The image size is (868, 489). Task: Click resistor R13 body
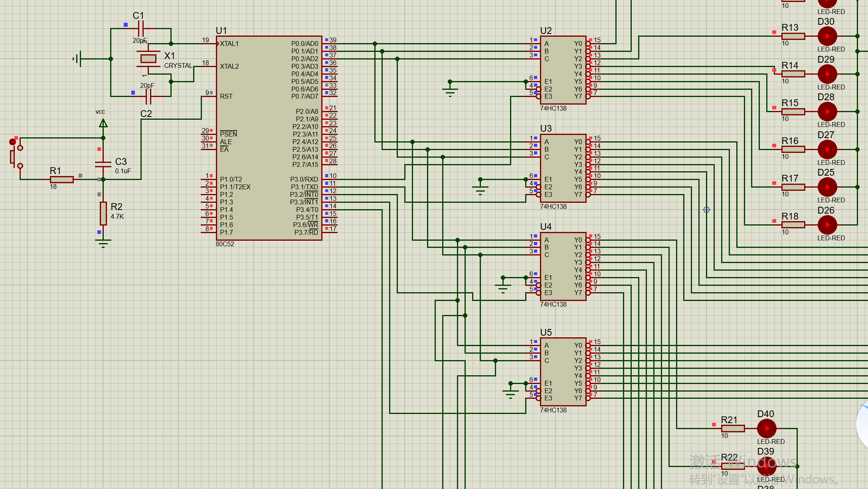pyautogui.click(x=793, y=36)
